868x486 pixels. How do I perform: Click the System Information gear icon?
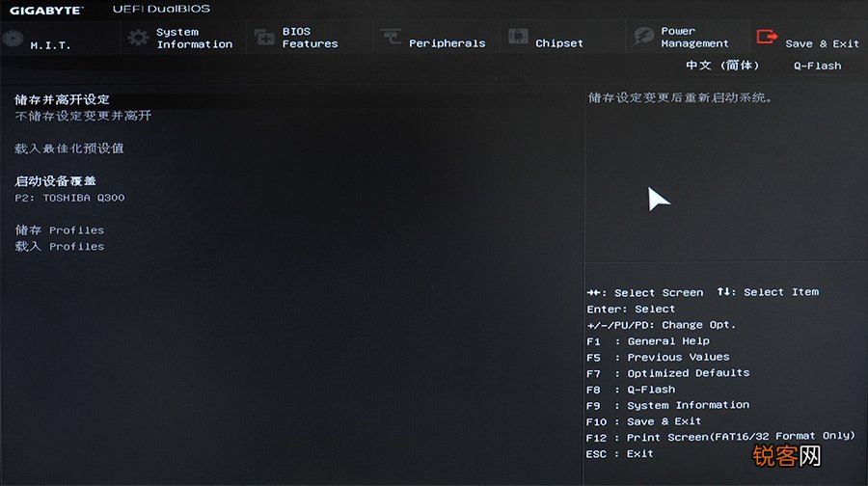pyautogui.click(x=138, y=38)
